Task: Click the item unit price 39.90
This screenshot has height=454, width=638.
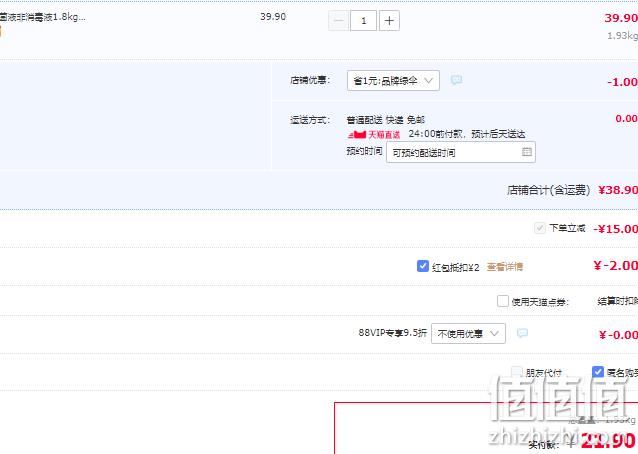Action: tap(273, 17)
